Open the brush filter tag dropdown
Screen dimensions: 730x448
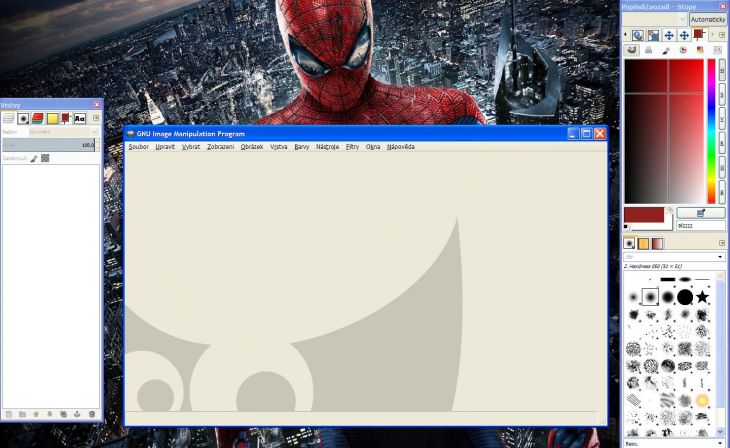click(x=674, y=257)
